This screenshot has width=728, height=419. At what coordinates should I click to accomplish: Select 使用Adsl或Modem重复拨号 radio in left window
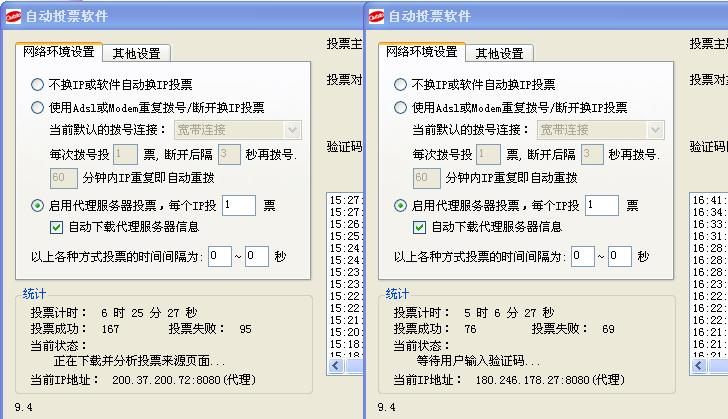37,108
